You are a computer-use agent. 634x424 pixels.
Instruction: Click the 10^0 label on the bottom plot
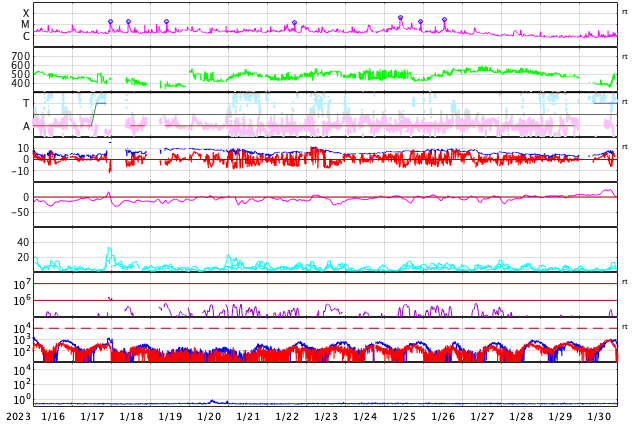click(21, 399)
